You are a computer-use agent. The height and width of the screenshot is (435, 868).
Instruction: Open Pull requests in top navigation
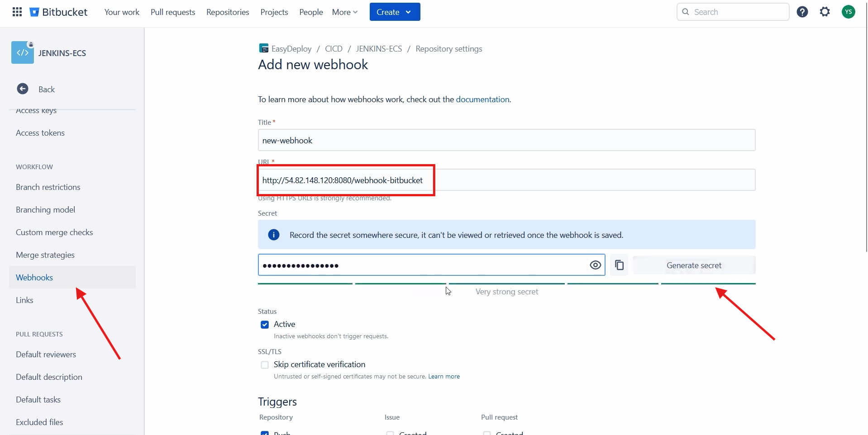tap(173, 12)
